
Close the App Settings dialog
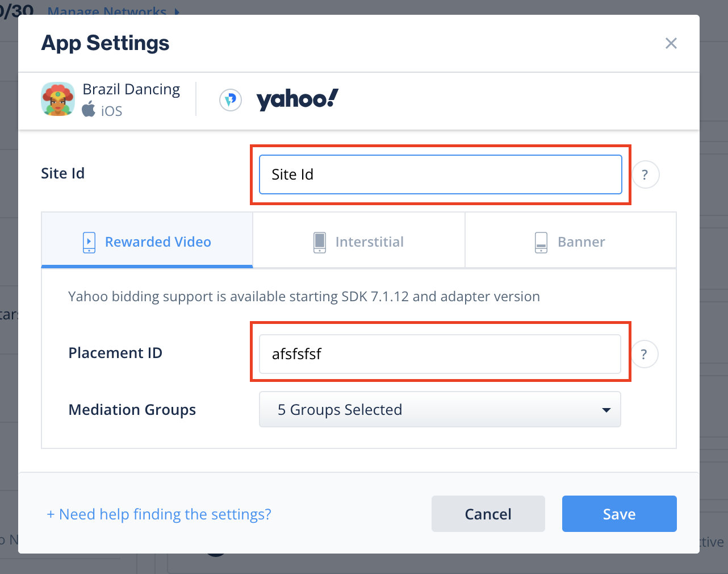tap(671, 43)
